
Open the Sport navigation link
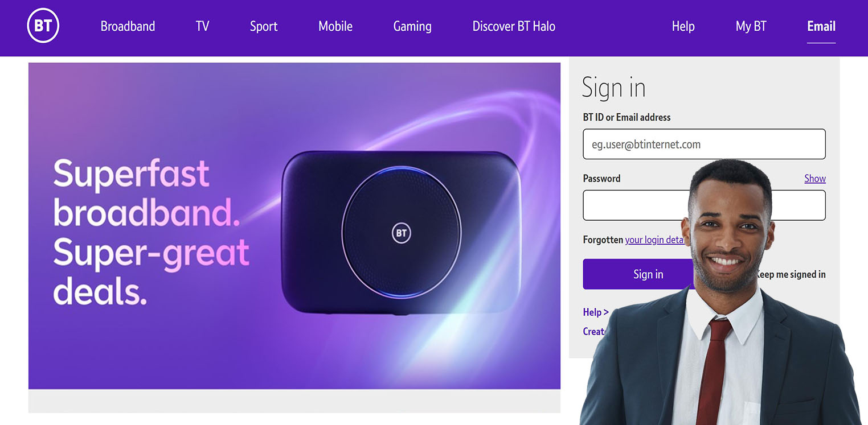[x=264, y=26]
